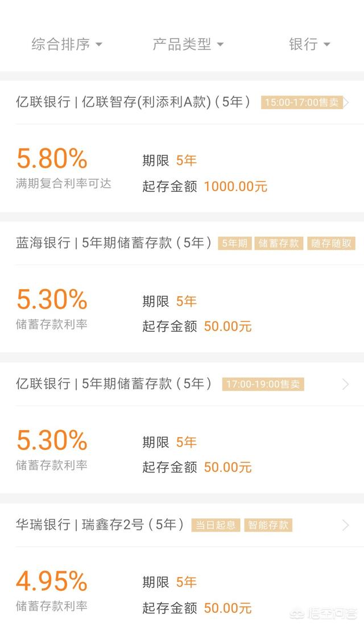Tap the 当日起息 tag

(x=216, y=525)
